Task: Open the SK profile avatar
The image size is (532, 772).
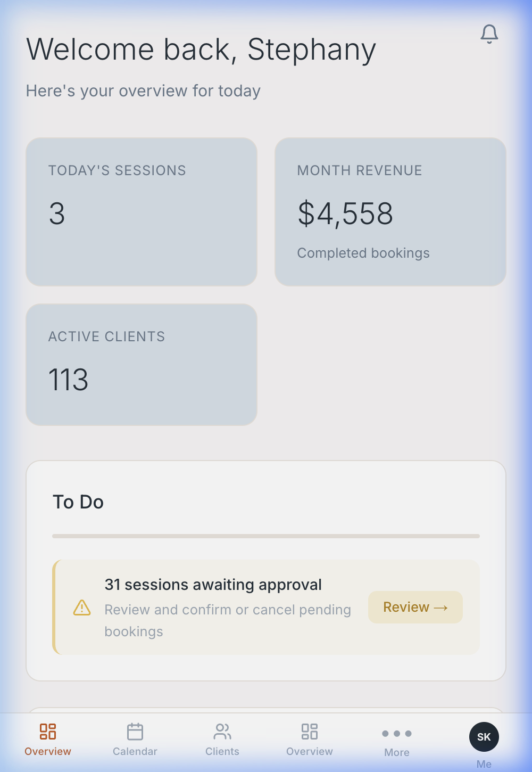Action: (484, 736)
